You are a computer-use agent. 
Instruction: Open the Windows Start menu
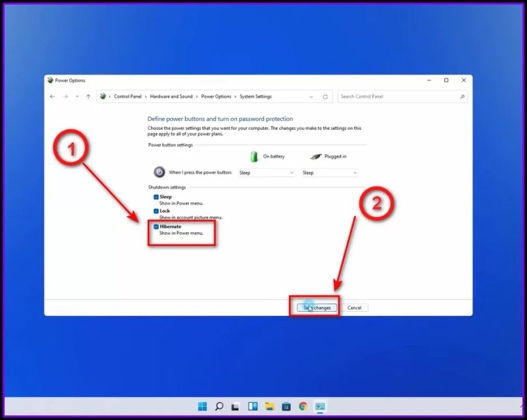click(x=202, y=406)
